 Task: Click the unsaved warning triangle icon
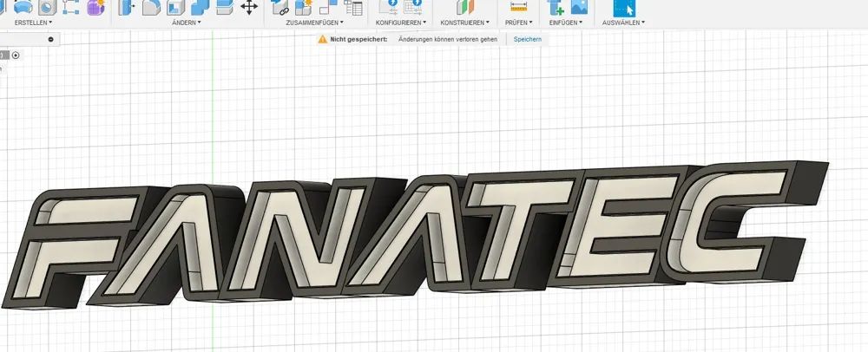pyautogui.click(x=323, y=39)
